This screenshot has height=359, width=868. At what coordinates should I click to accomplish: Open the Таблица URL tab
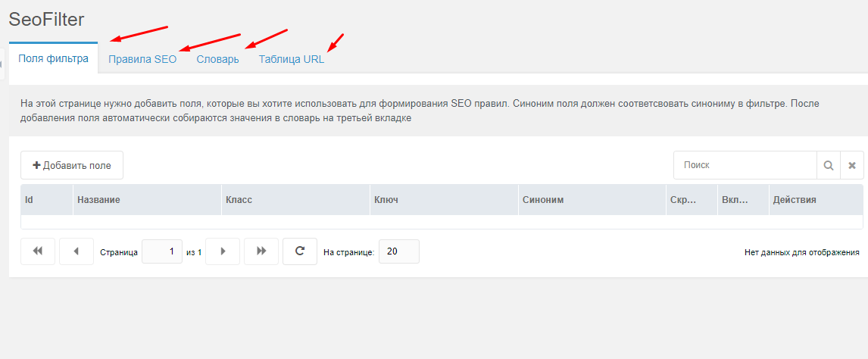[291, 59]
